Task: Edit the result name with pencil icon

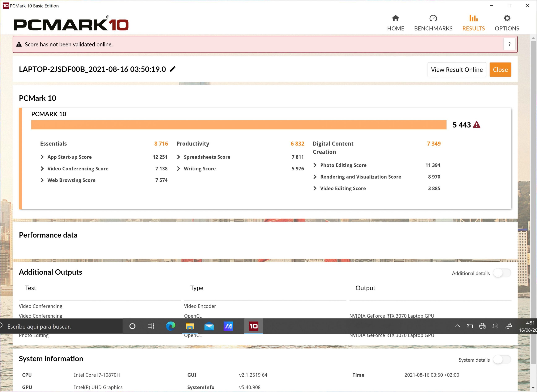Action: coord(173,69)
